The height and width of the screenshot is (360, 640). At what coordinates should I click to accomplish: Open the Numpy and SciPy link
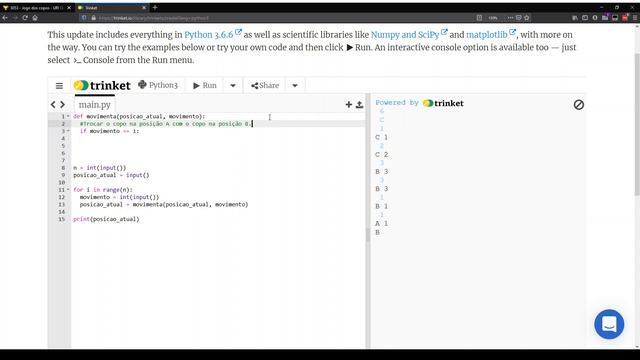pos(409,35)
